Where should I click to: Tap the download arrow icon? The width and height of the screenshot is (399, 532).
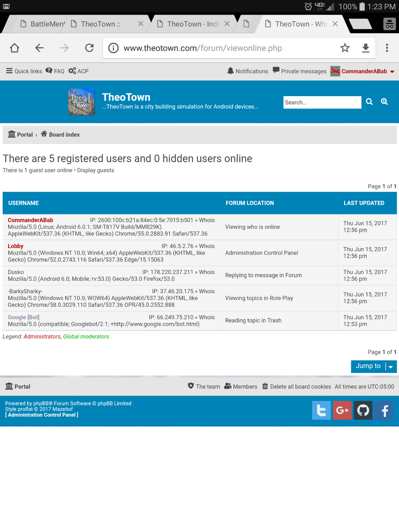pos(366,48)
